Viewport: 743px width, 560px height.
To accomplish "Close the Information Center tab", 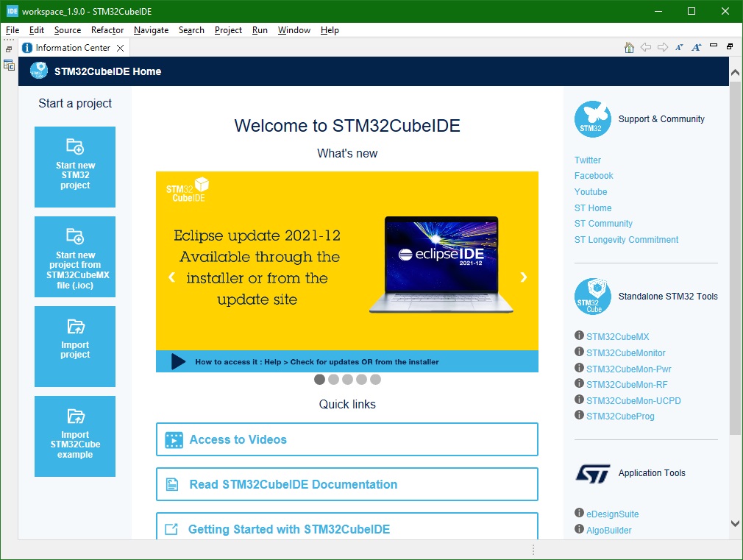I will 121,48.
